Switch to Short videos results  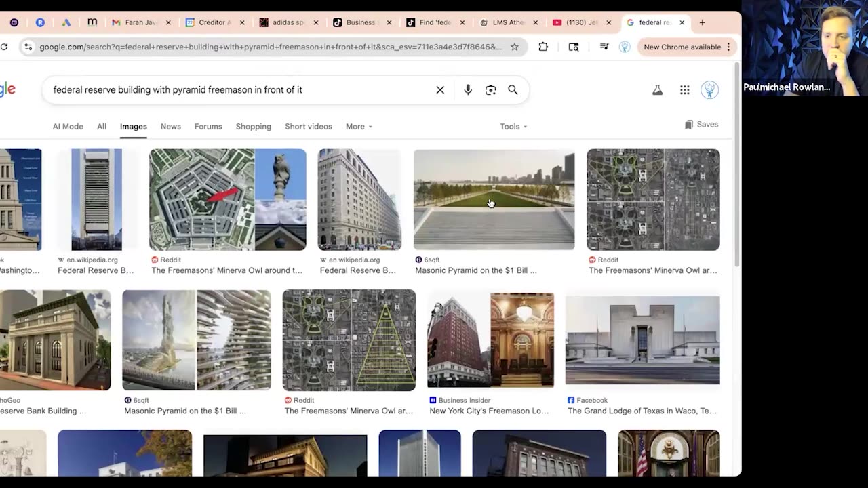[309, 127]
